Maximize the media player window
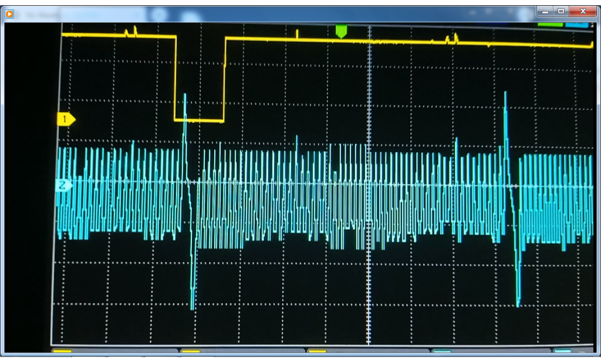The image size is (601, 364). 560,11
